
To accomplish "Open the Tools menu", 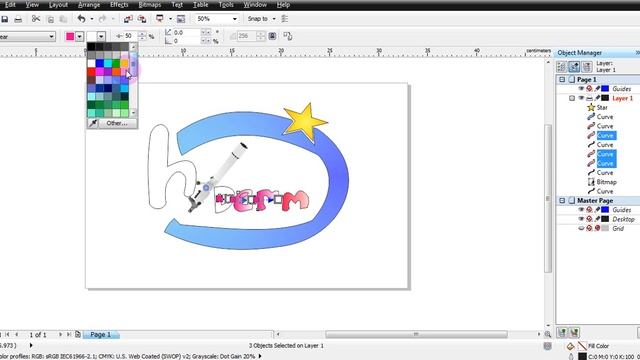I will (226, 4).
